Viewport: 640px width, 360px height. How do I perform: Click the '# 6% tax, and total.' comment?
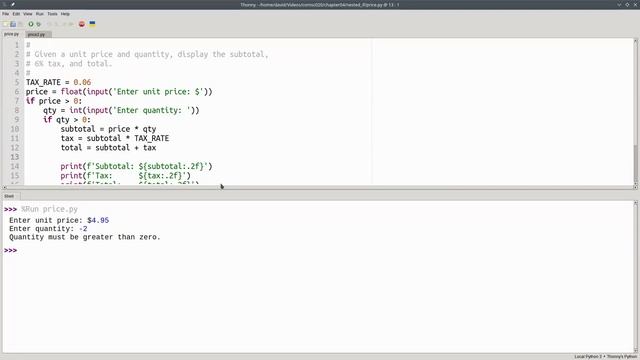pyautogui.click(x=69, y=64)
